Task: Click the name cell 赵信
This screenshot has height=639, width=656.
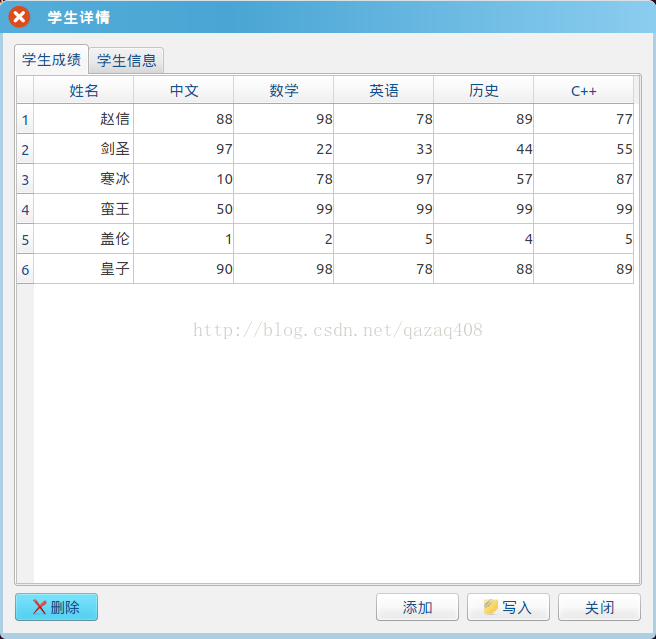Action: [x=84, y=119]
